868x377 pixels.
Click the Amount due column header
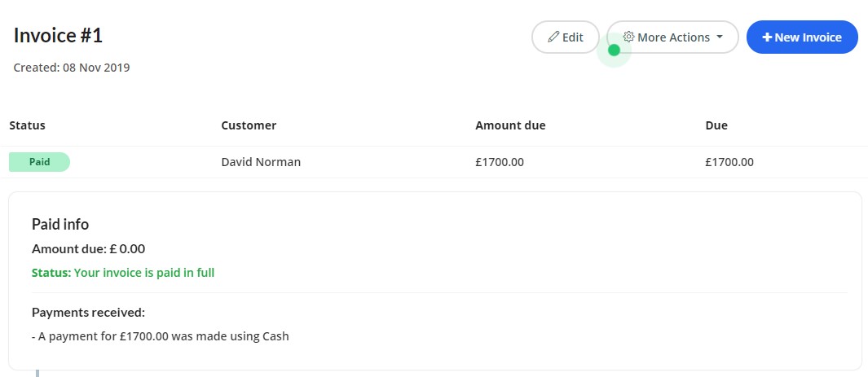click(x=510, y=125)
